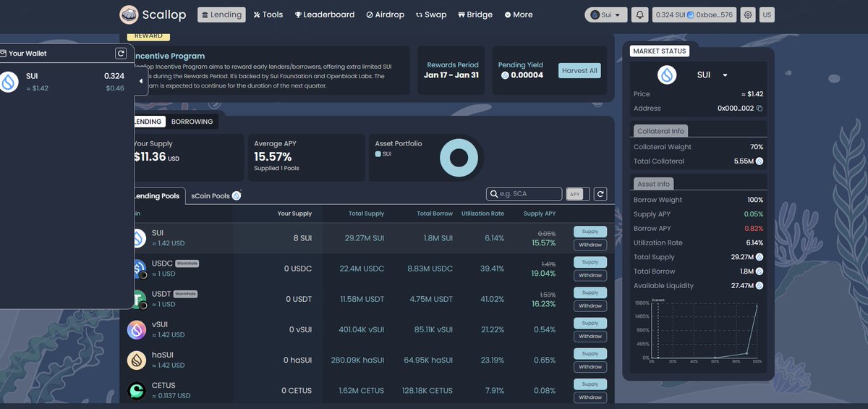The image size is (868, 409).
Task: Open the Tools menu
Action: pyautogui.click(x=268, y=14)
